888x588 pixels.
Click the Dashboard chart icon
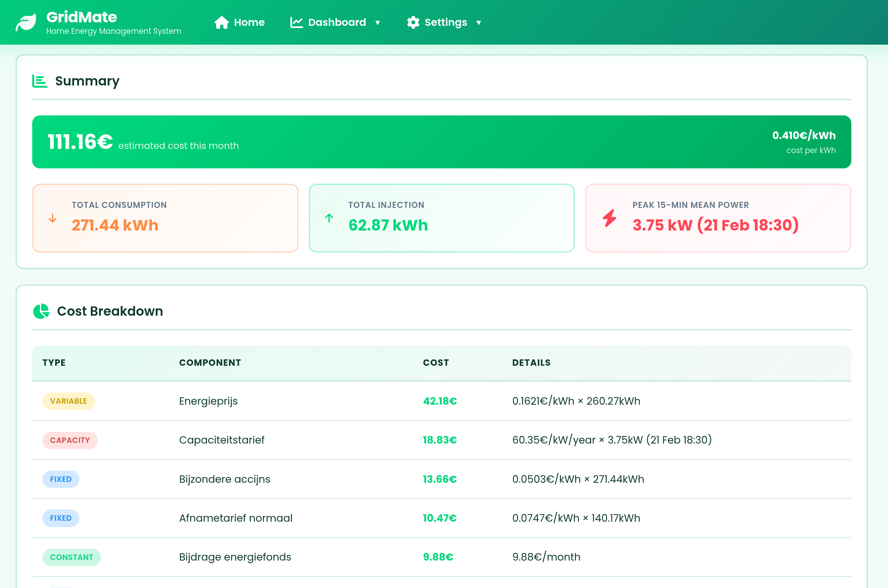coord(296,22)
